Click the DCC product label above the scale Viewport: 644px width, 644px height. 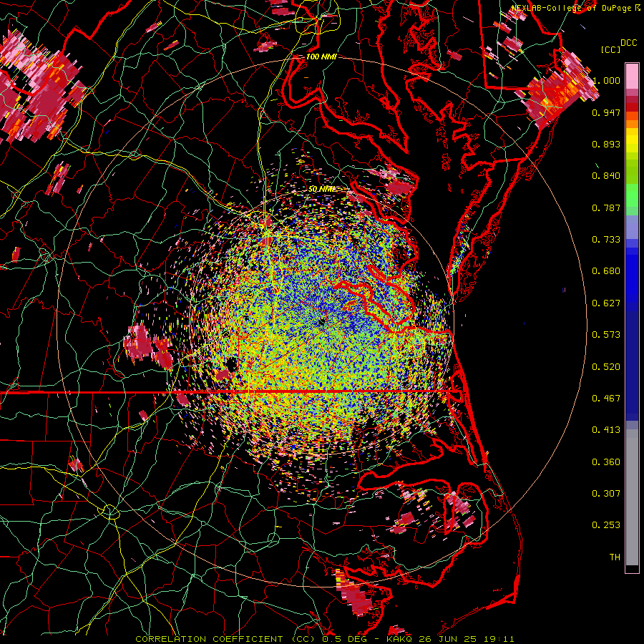pos(628,43)
